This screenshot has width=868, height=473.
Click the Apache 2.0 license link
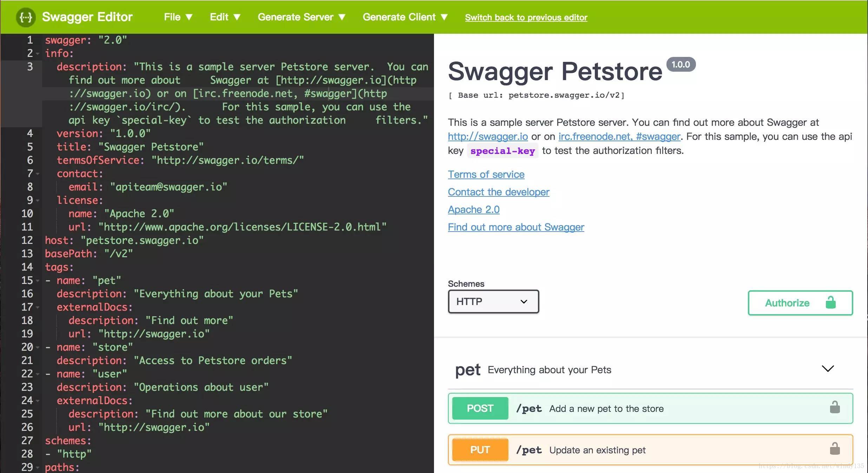point(473,209)
